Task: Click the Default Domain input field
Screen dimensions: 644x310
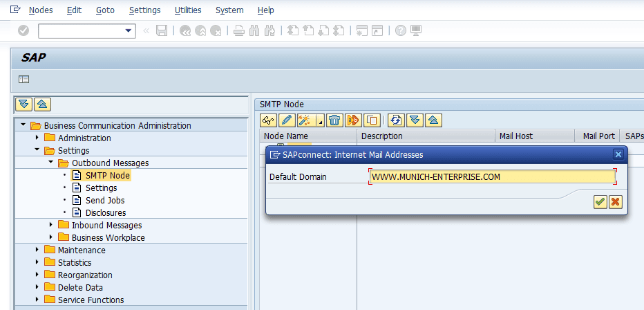Action: (x=493, y=176)
